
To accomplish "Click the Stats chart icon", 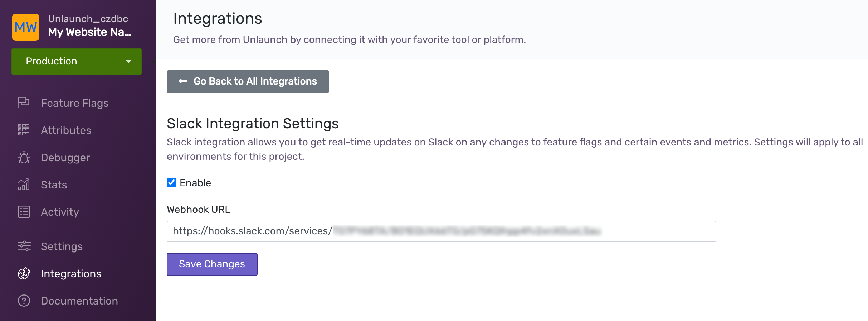I will tap(24, 184).
